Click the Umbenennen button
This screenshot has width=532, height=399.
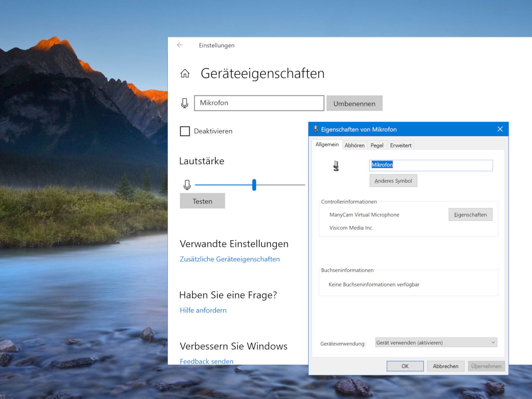pos(354,103)
